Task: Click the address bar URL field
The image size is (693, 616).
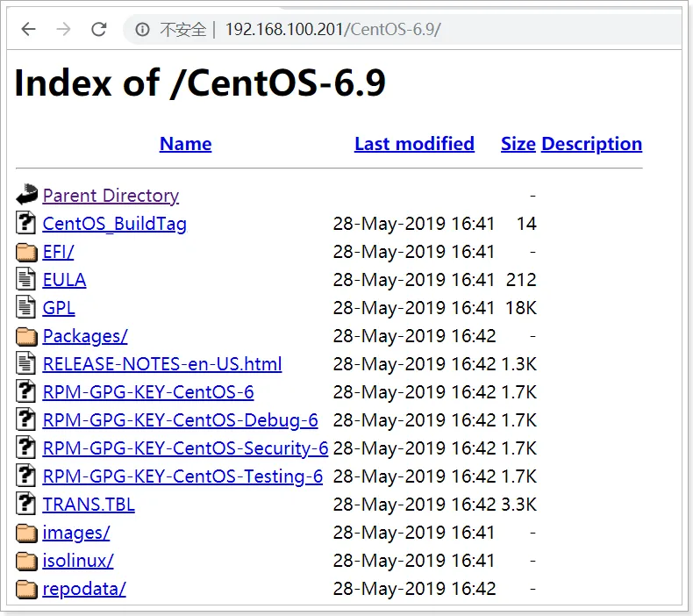Action: pyautogui.click(x=395, y=30)
